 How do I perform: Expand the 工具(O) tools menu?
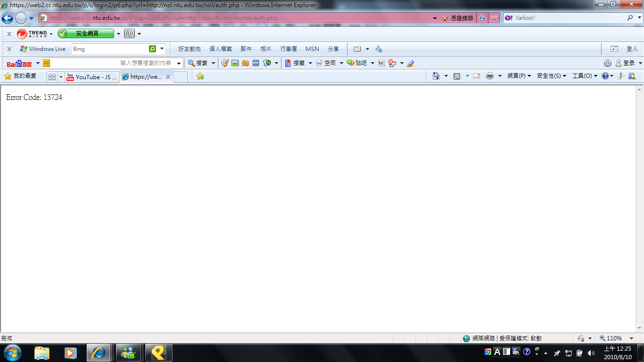click(585, 76)
